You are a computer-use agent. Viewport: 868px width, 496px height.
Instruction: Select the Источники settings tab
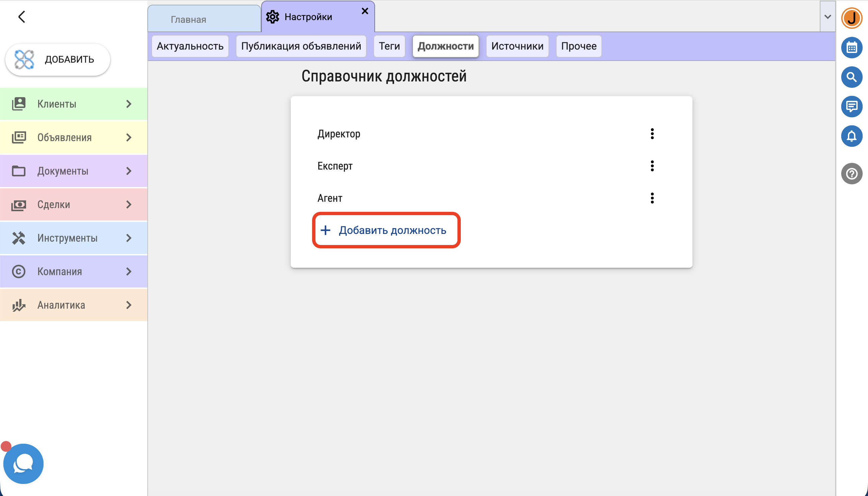pyautogui.click(x=517, y=46)
